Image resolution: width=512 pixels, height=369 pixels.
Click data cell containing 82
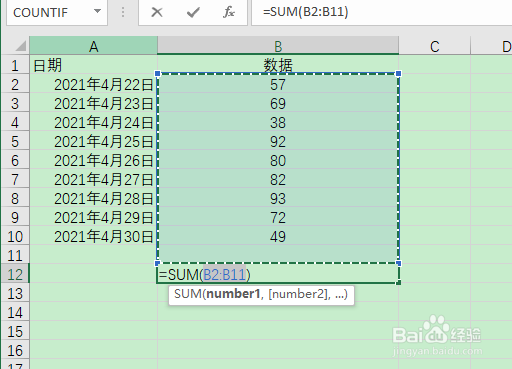pyautogui.click(x=278, y=179)
